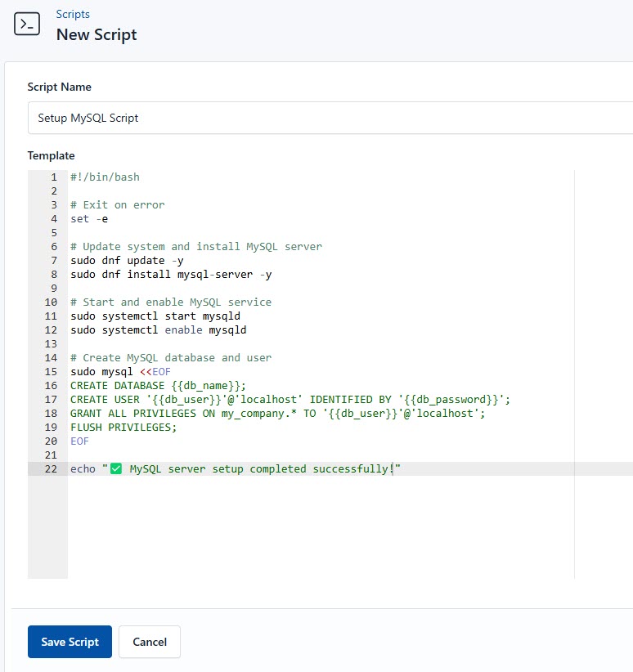Click the 'CREATE DATABASE {{db_name}};' line
This screenshot has height=672, width=633.
(x=159, y=386)
